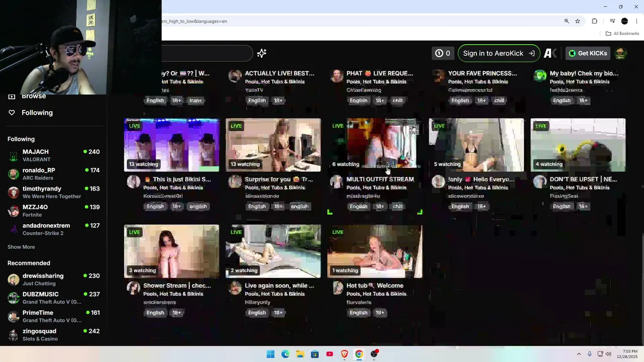
Task: Open the user avatar menu in header
Action: 620,53
